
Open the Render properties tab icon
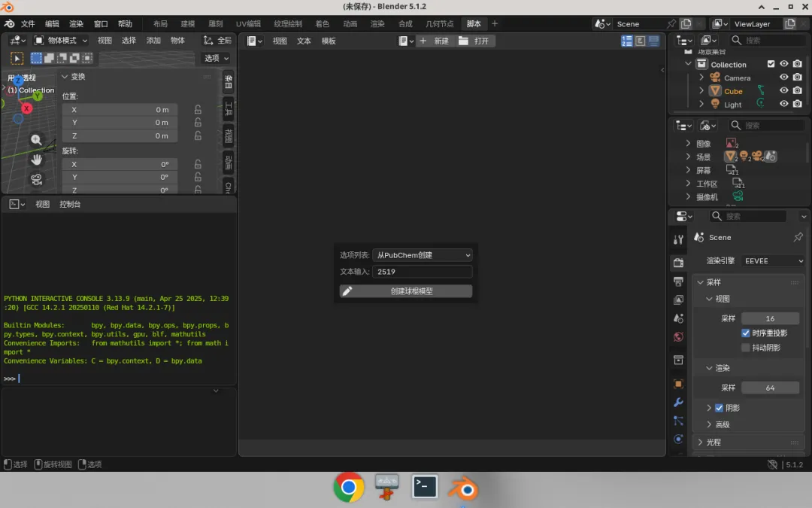678,263
